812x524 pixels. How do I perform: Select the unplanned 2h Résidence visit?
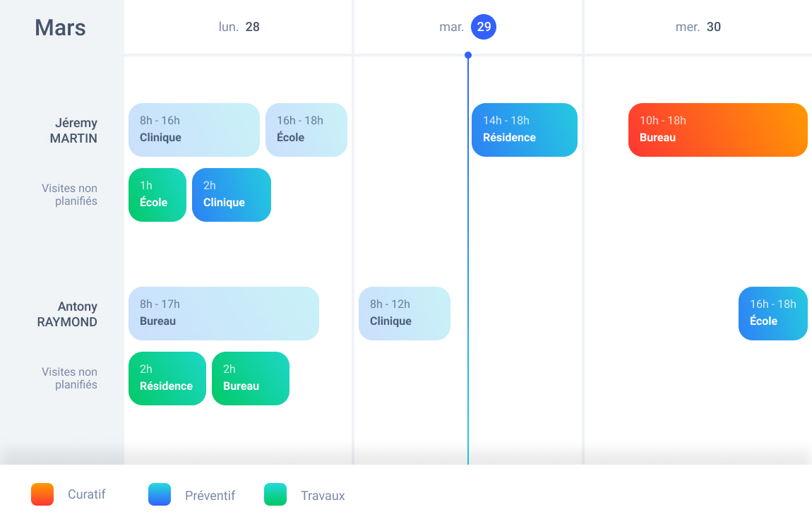tap(167, 379)
